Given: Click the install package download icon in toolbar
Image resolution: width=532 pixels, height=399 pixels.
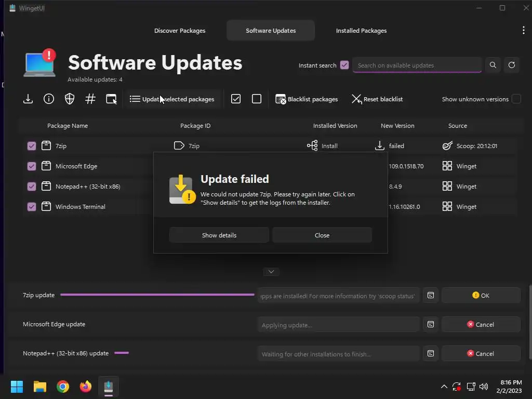Looking at the screenshot, I should (x=28, y=99).
